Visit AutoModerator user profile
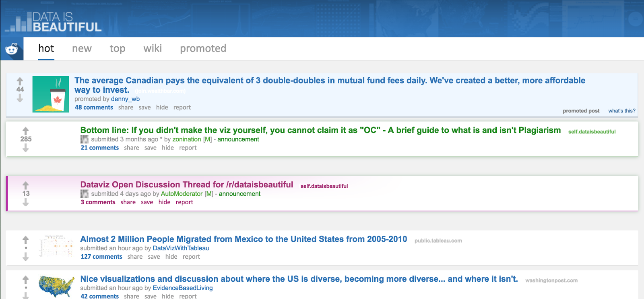This screenshot has height=299, width=644. (x=182, y=193)
